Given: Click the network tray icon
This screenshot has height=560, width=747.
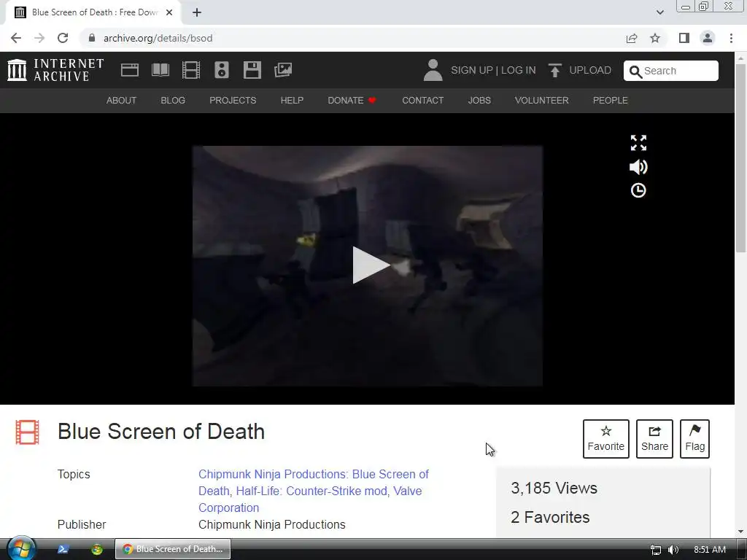Looking at the screenshot, I should [656, 550].
